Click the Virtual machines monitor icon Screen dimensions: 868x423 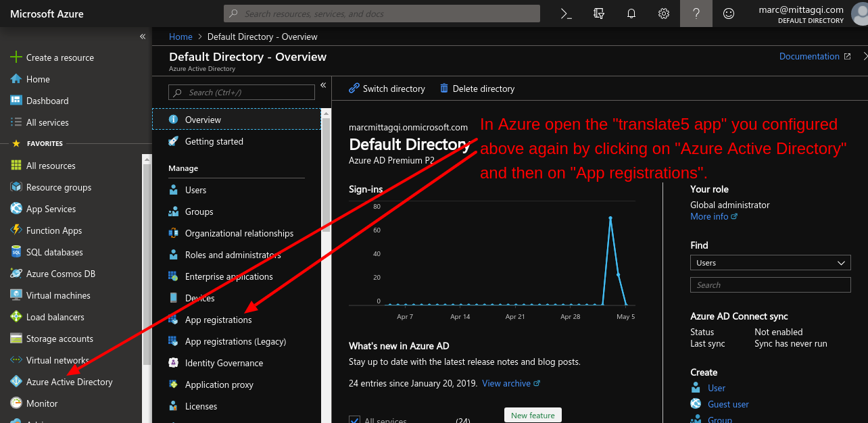(16, 295)
